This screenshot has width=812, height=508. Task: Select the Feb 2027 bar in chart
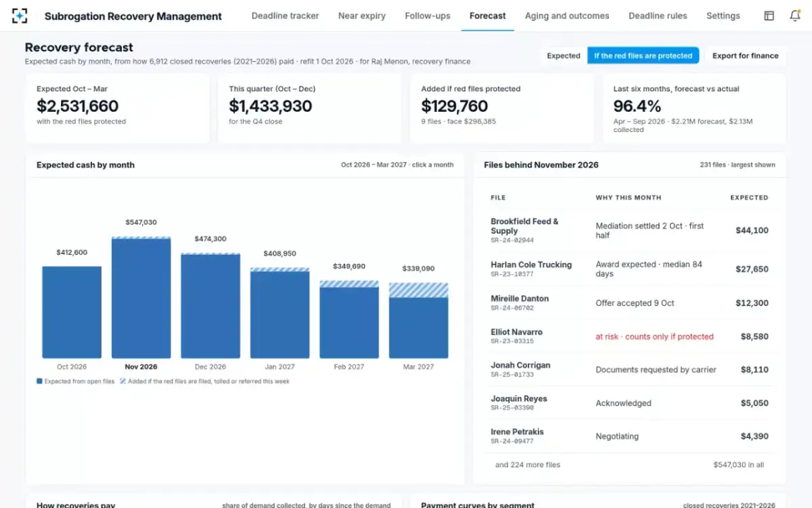click(x=349, y=319)
